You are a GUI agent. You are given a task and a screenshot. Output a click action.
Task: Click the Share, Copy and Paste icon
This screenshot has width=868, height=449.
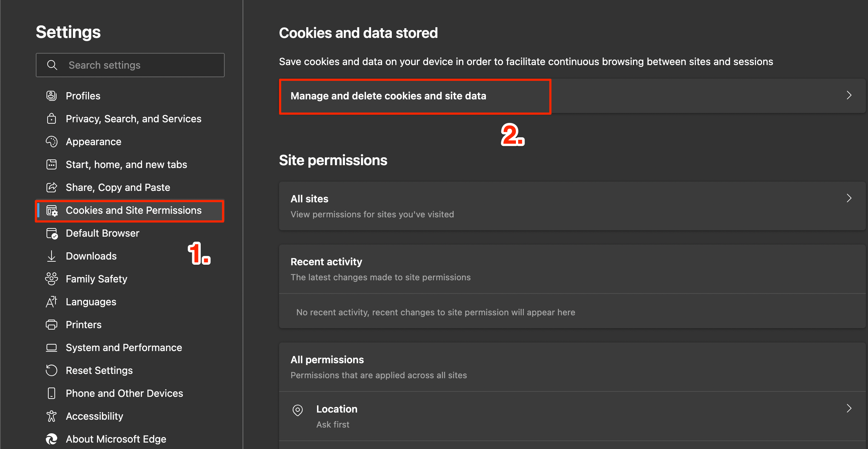(x=52, y=187)
